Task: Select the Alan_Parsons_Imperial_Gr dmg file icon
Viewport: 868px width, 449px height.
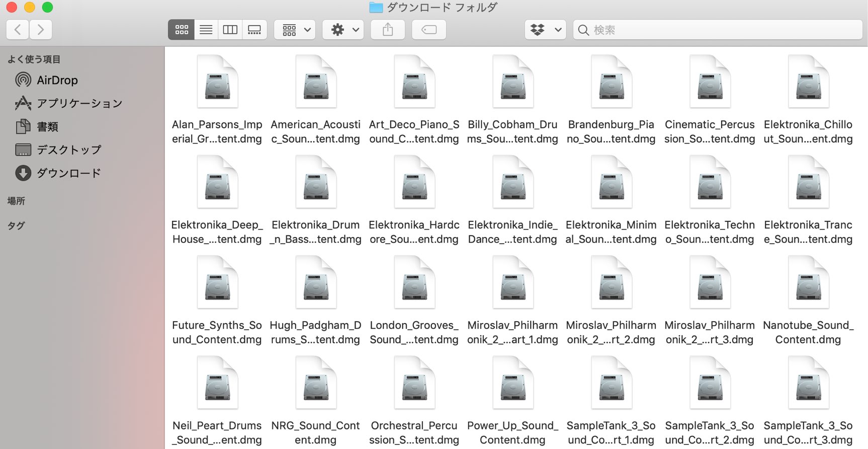Action: pos(217,82)
